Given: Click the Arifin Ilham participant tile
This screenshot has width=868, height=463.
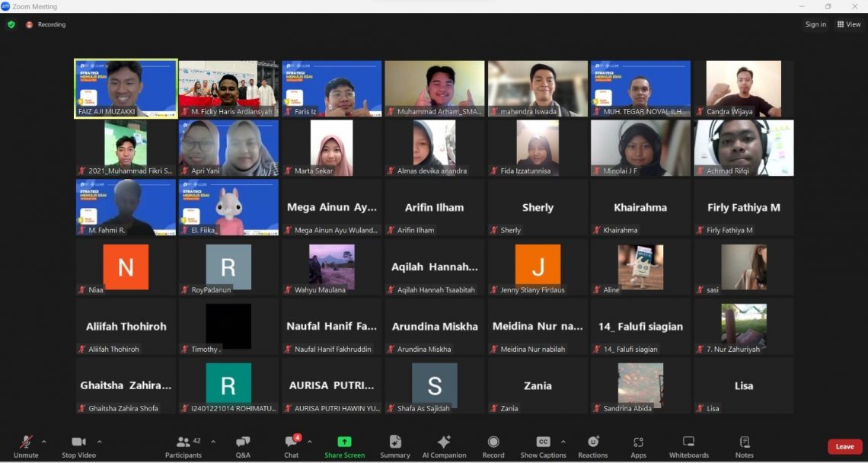Looking at the screenshot, I should (435, 207).
